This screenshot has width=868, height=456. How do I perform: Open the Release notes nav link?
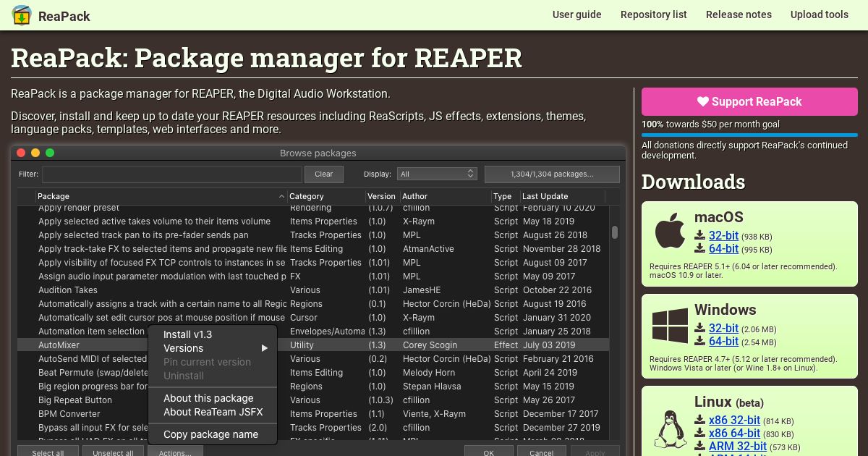coord(739,14)
